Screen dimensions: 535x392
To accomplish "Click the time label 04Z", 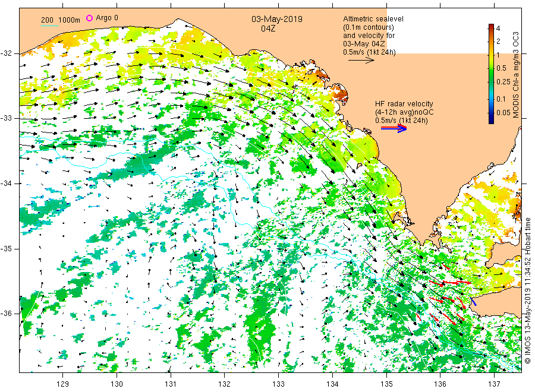I will click(x=268, y=29).
